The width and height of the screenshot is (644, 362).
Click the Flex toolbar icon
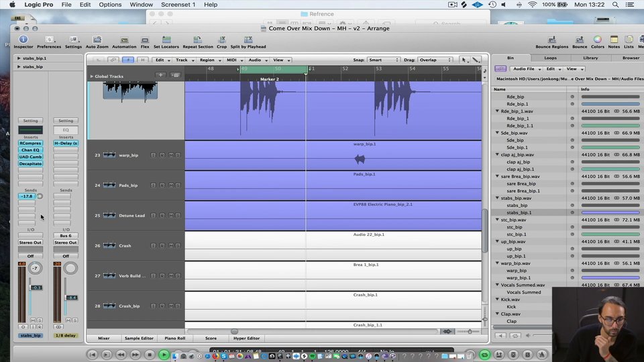point(145,40)
